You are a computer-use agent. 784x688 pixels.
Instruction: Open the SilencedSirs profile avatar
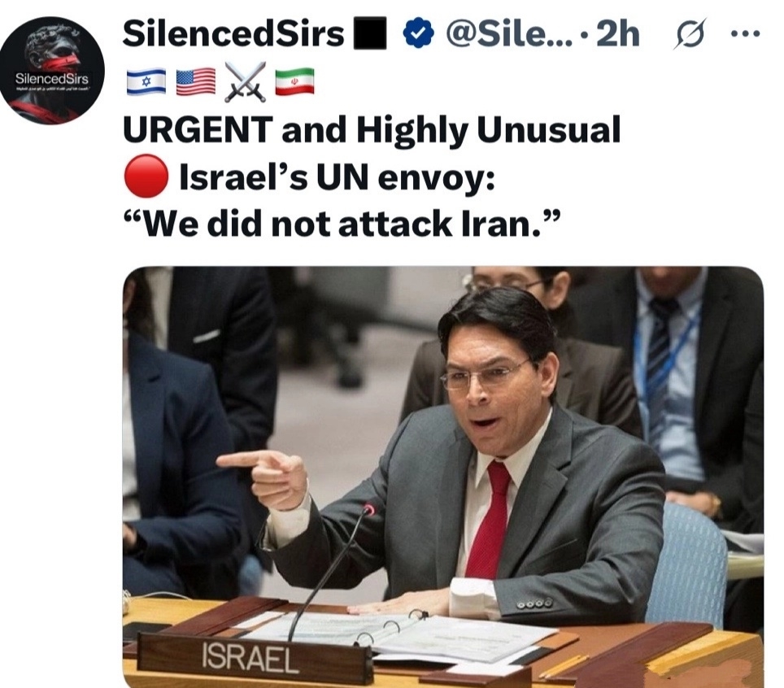(52, 71)
